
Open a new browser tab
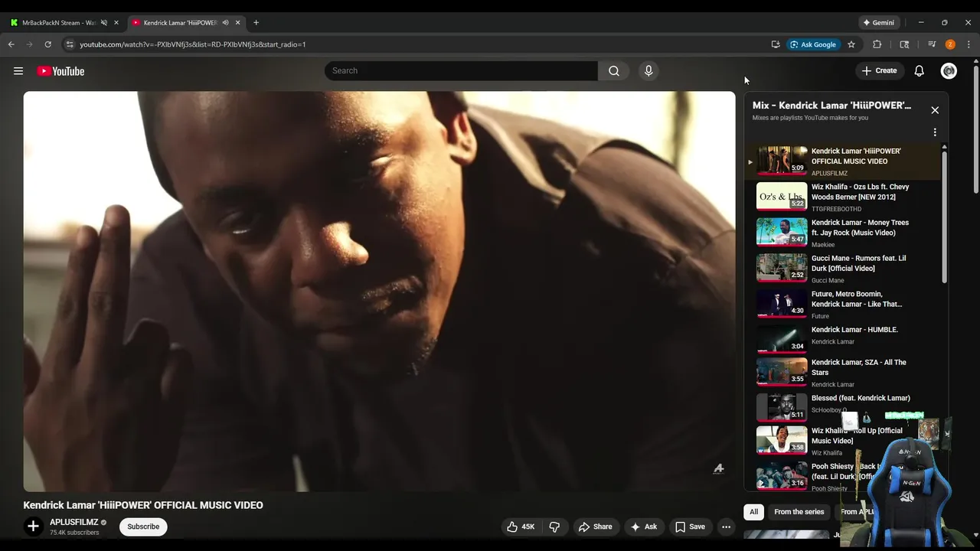point(256,23)
